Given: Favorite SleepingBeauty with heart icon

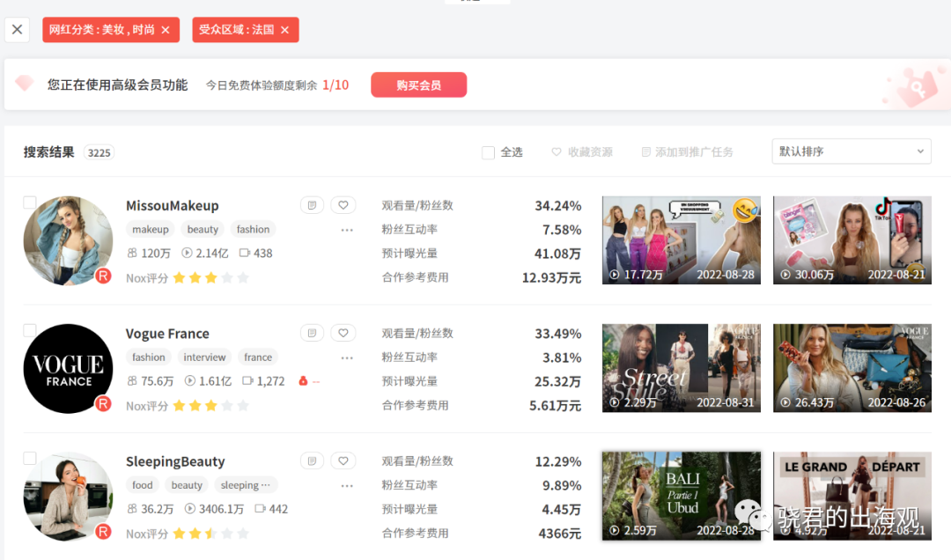Looking at the screenshot, I should click(x=343, y=461).
